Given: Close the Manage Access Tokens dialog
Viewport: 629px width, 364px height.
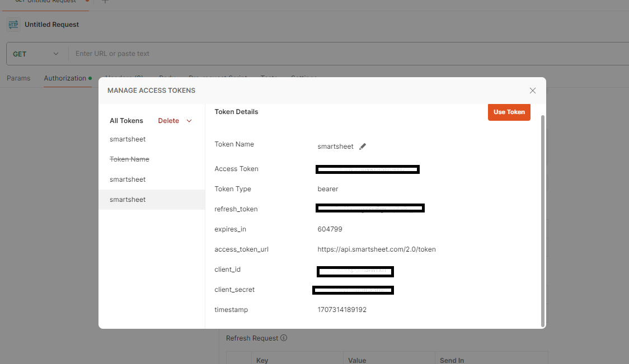Looking at the screenshot, I should [x=532, y=91].
